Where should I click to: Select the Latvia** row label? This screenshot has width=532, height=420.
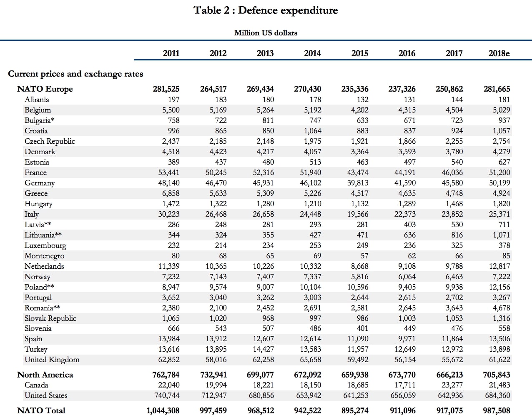coord(38,225)
